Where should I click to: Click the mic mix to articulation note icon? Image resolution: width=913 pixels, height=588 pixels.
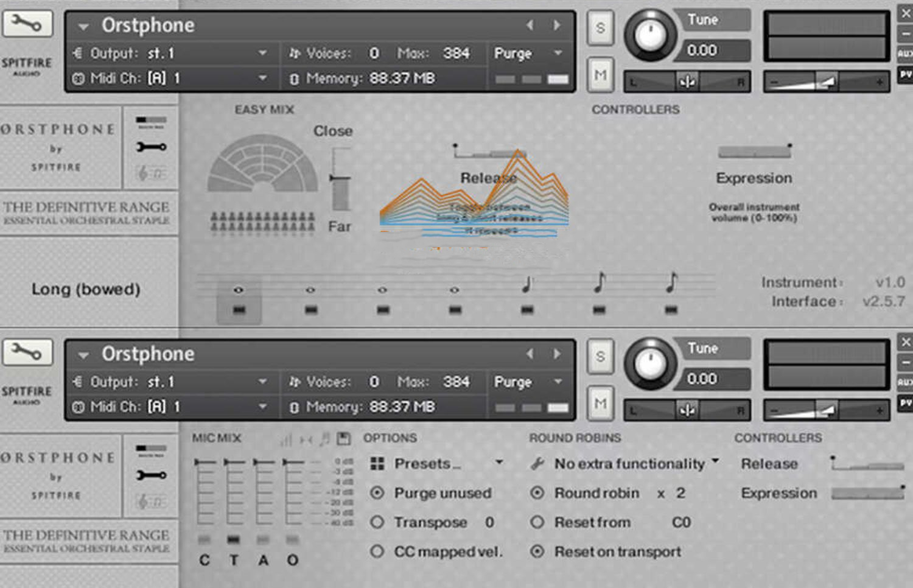[x=325, y=438]
